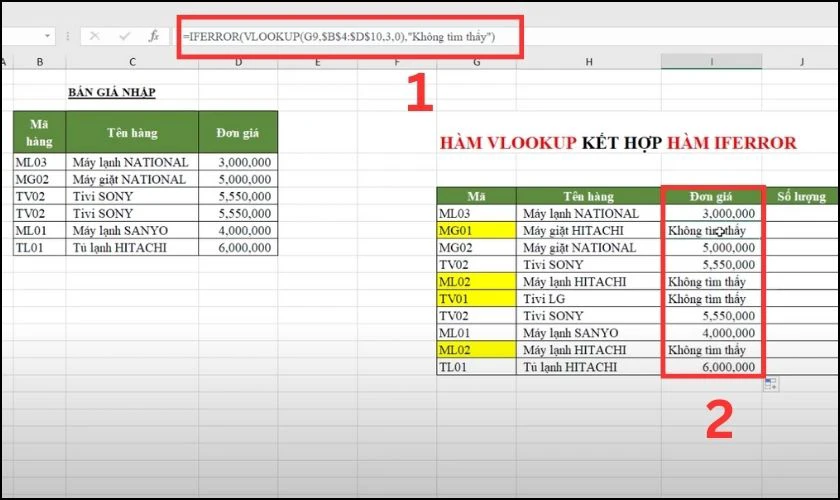The width and height of the screenshot is (840, 500).
Task: Click the Mã hàng header cell
Action: tap(40, 132)
